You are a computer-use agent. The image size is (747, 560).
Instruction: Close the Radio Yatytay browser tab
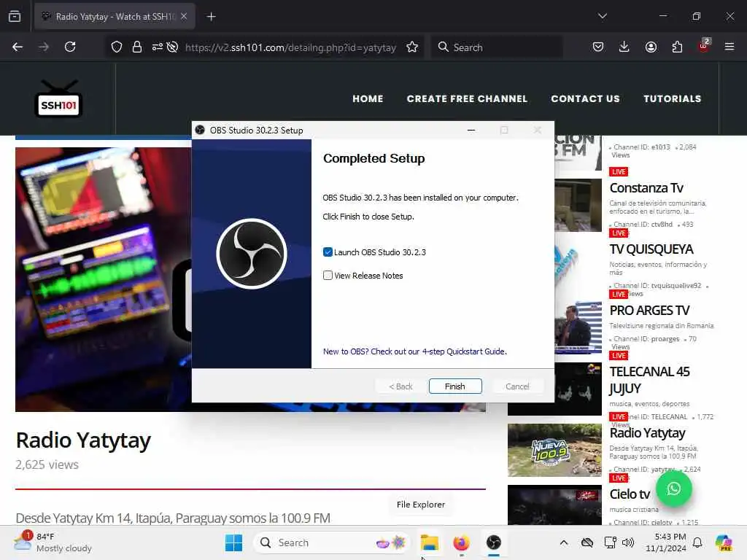184,17
